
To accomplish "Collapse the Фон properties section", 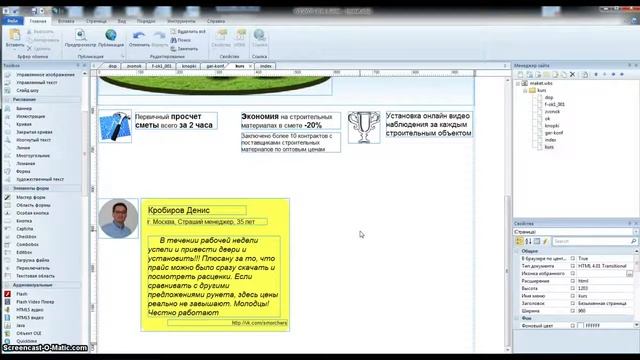I will 517,318.
